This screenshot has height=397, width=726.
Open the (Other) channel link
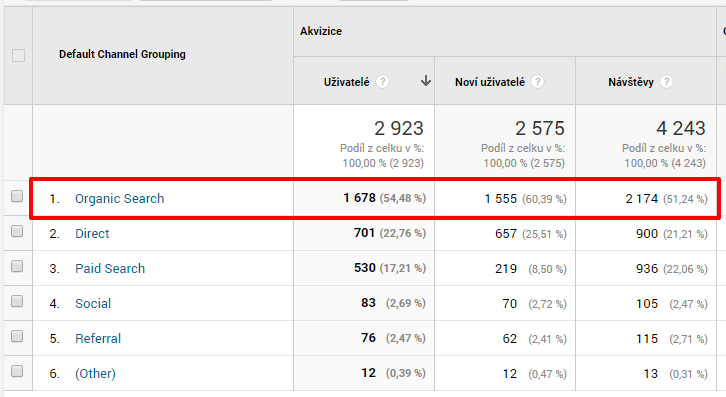coord(95,373)
